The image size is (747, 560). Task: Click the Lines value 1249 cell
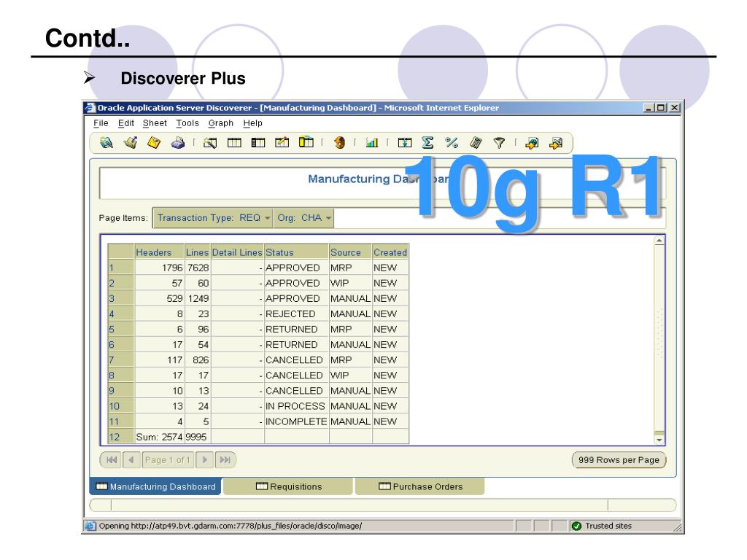tap(197, 298)
